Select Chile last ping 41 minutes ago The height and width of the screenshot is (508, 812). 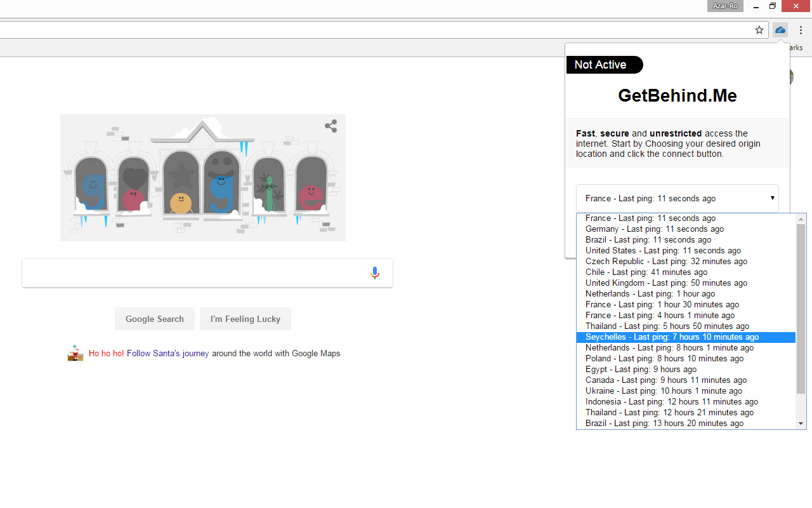pyautogui.click(x=686, y=272)
